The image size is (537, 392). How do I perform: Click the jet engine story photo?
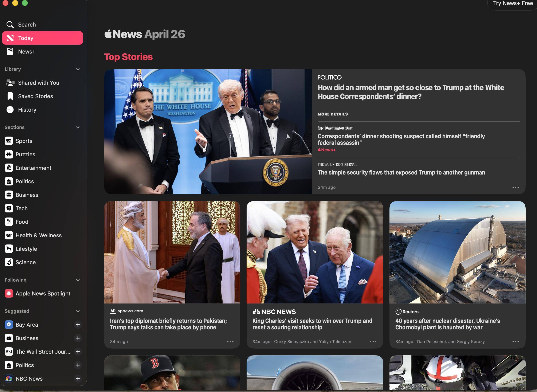pyautogui.click(x=315, y=373)
